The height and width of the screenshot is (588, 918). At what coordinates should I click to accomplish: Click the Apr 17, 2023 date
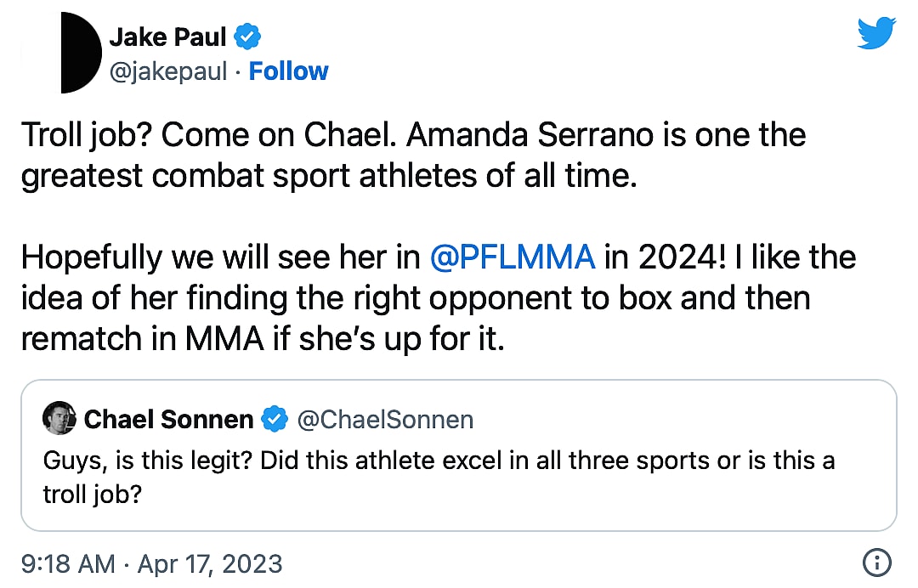coord(209,563)
